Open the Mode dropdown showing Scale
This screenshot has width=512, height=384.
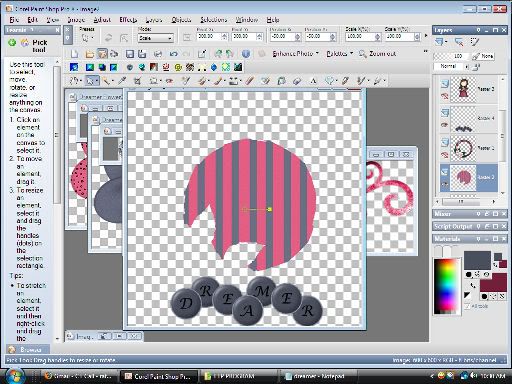155,38
